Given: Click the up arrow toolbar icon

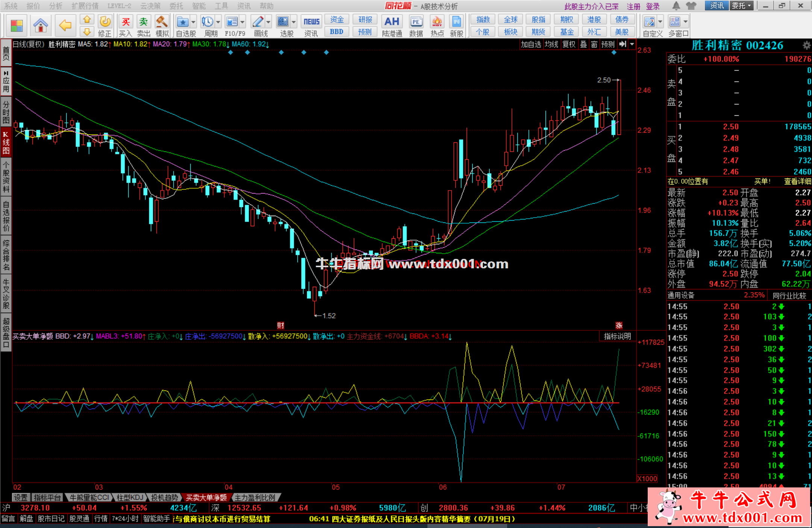Looking at the screenshot, I should pos(87,20).
